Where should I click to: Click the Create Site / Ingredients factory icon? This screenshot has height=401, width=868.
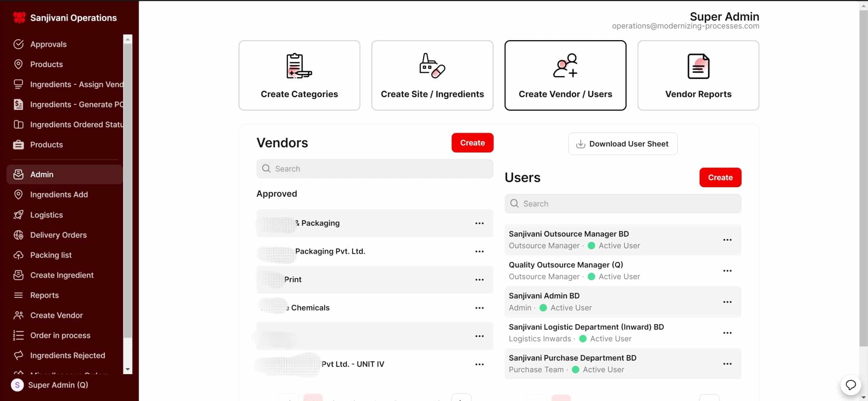click(x=432, y=66)
